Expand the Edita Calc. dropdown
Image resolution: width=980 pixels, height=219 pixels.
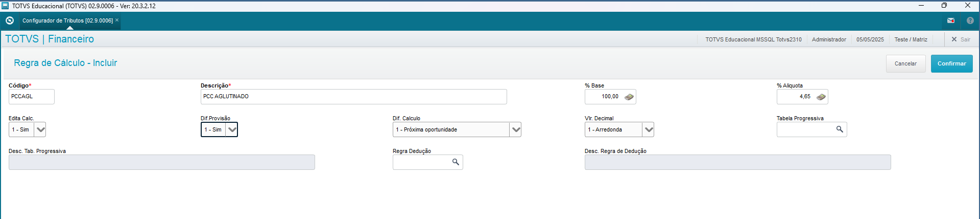point(40,129)
